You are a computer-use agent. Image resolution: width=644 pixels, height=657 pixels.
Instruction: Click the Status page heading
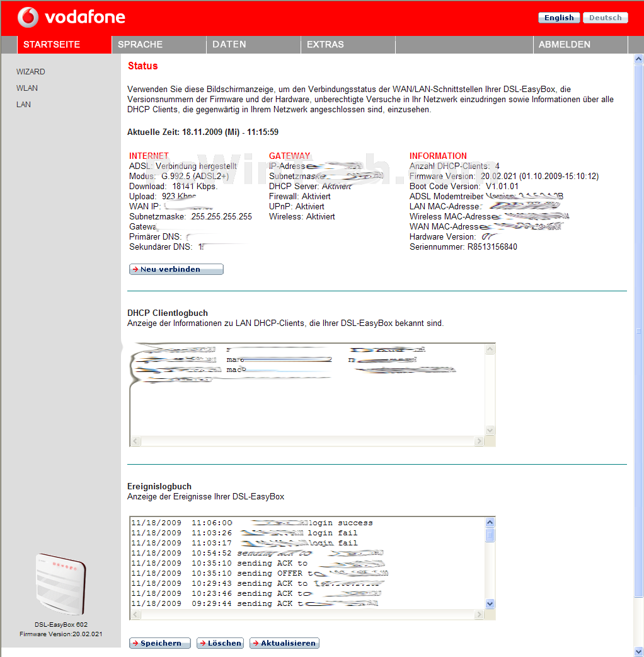click(143, 66)
